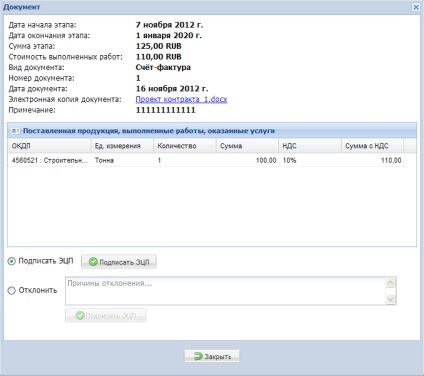
Task: Select the Отклонить radio button
Action: (12, 291)
